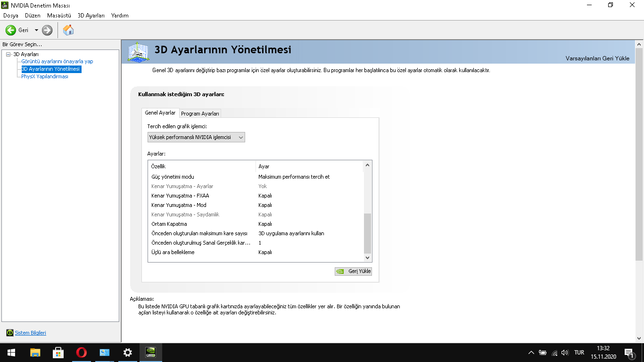Switch to the Program Ayarları tab
Viewport: 644px width, 362px height.
click(200, 114)
